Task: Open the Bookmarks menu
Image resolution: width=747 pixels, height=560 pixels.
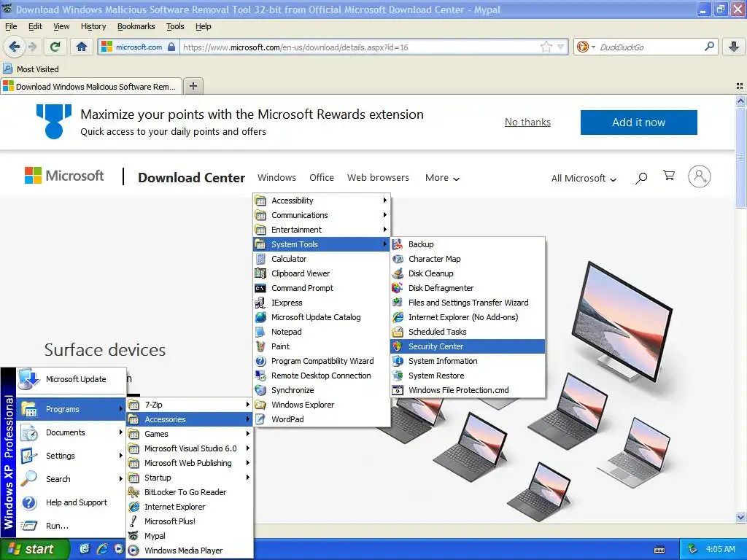Action: [x=136, y=26]
